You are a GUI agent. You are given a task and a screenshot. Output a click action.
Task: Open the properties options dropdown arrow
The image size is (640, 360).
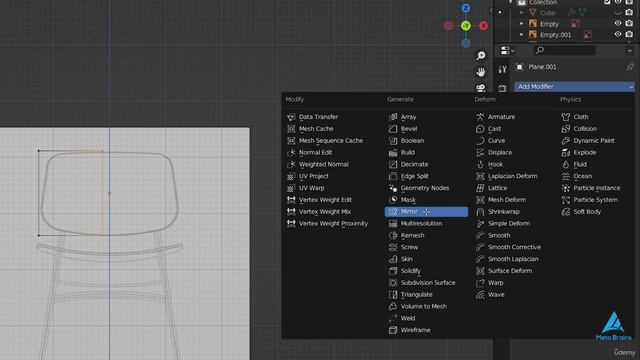[x=629, y=51]
